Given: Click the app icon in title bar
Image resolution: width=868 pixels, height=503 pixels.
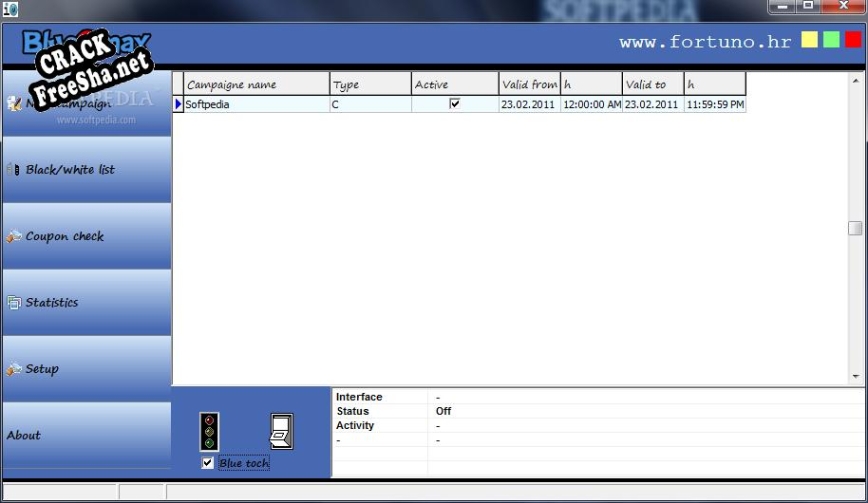Looking at the screenshot, I should [x=10, y=8].
